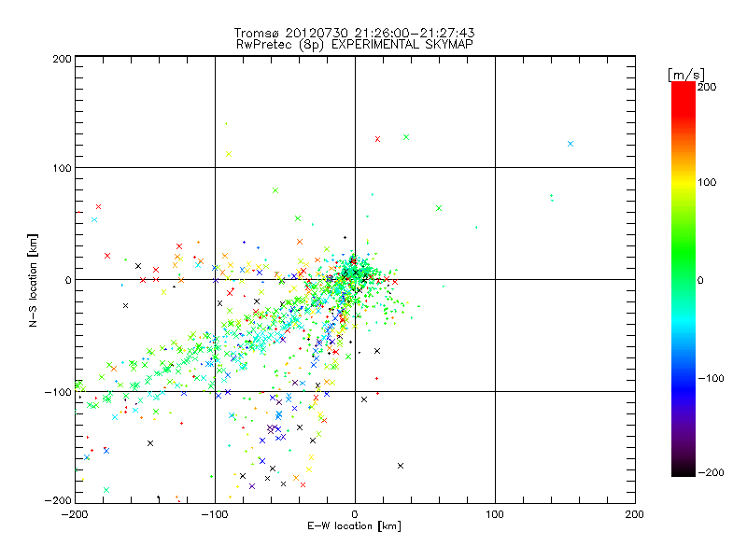Screen dimensions: 747x560
Task: Select the green cross near 60 km east
Action: 439,207
